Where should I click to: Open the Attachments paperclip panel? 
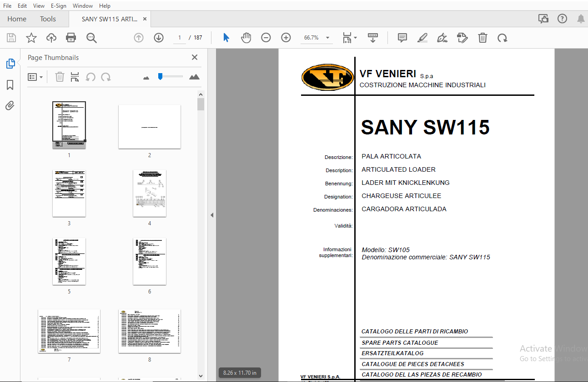coord(10,106)
